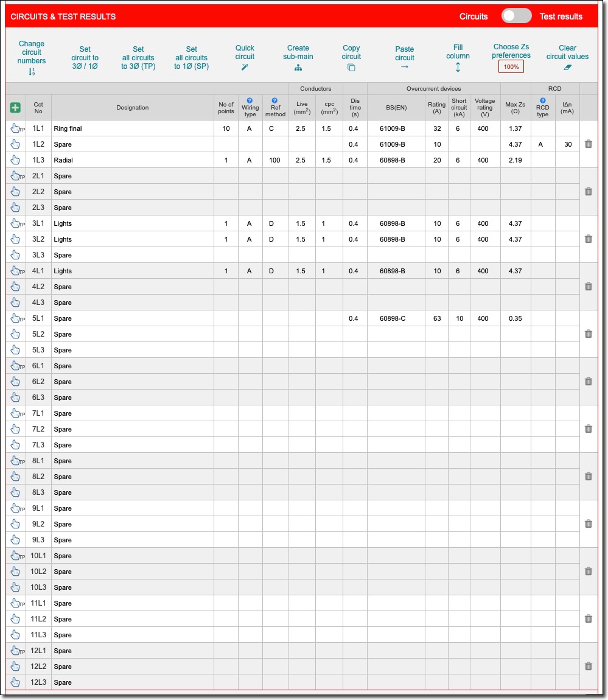Select circuit 3L1 with the TP hand icon
Image resolution: width=608 pixels, height=700 pixels.
(17, 223)
